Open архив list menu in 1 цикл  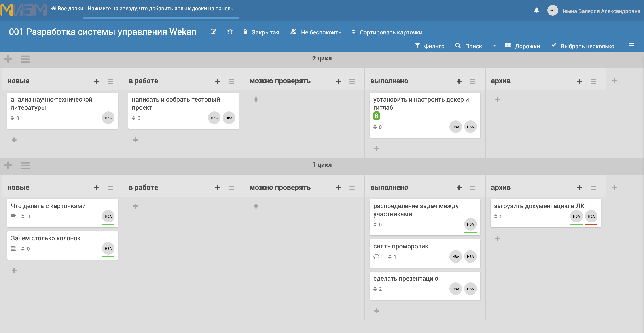[x=593, y=188]
